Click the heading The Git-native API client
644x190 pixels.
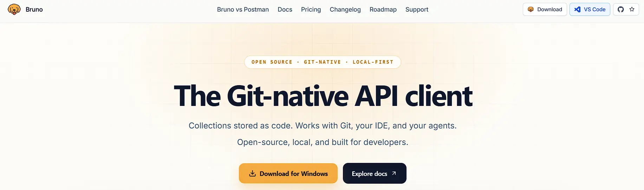pyautogui.click(x=323, y=96)
